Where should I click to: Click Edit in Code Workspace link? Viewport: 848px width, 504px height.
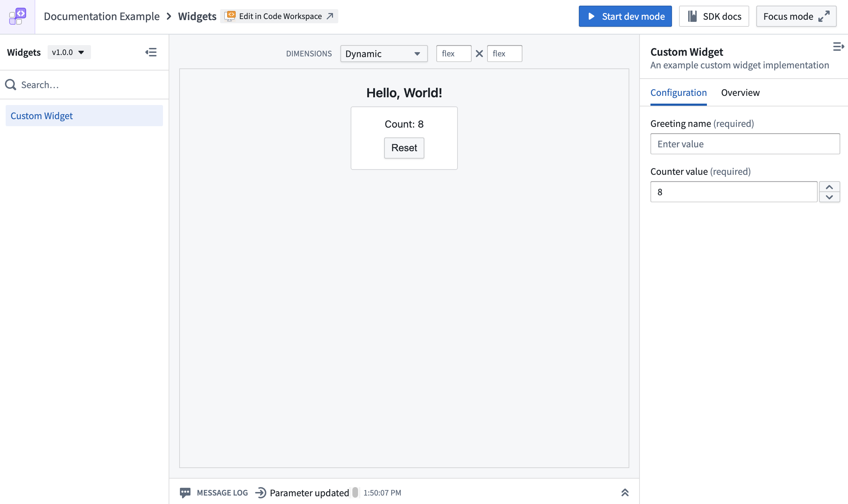279,16
